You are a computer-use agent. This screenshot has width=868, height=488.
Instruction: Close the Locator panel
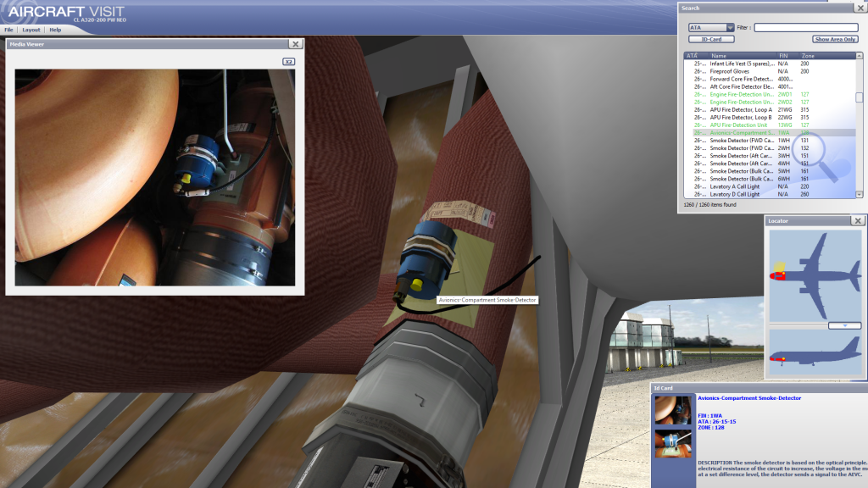(x=858, y=221)
